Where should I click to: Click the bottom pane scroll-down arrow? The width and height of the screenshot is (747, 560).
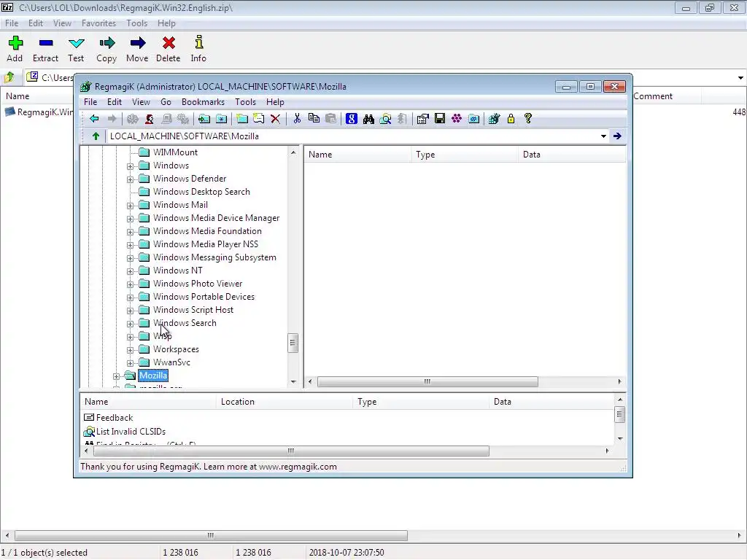pyautogui.click(x=620, y=438)
